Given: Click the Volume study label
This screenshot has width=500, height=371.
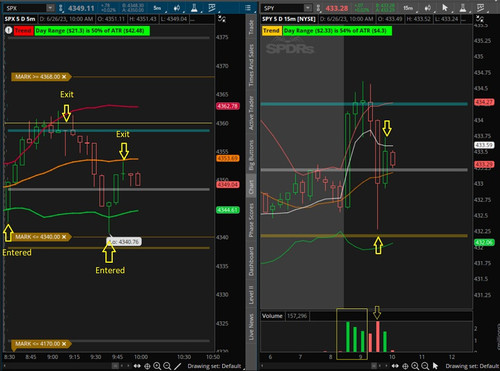Looking at the screenshot, I should pos(272,316).
